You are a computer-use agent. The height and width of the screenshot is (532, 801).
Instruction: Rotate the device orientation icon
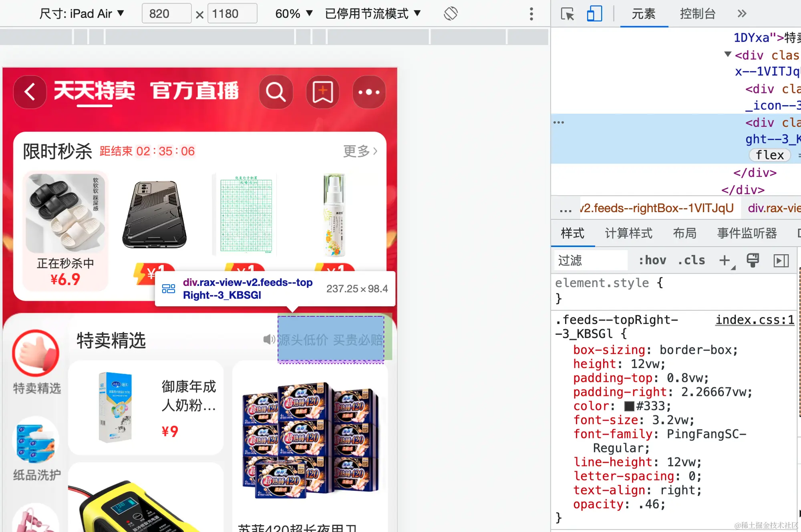[451, 14]
